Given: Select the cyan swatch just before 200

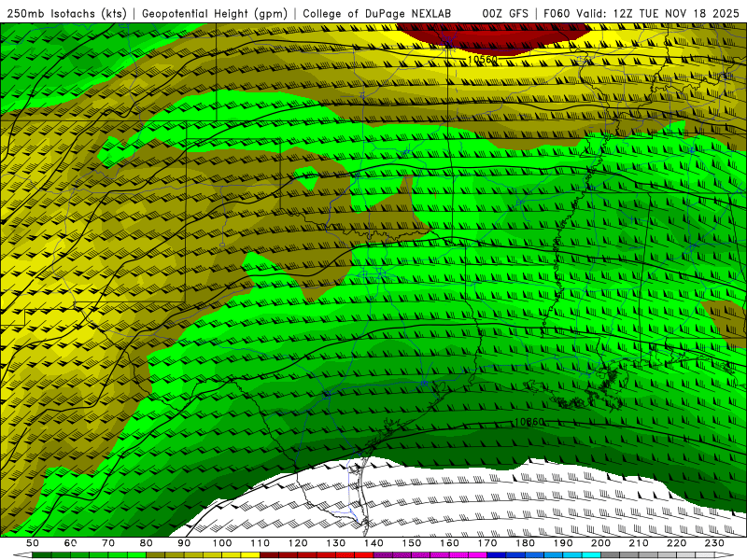Looking at the screenshot, I should point(591,555).
